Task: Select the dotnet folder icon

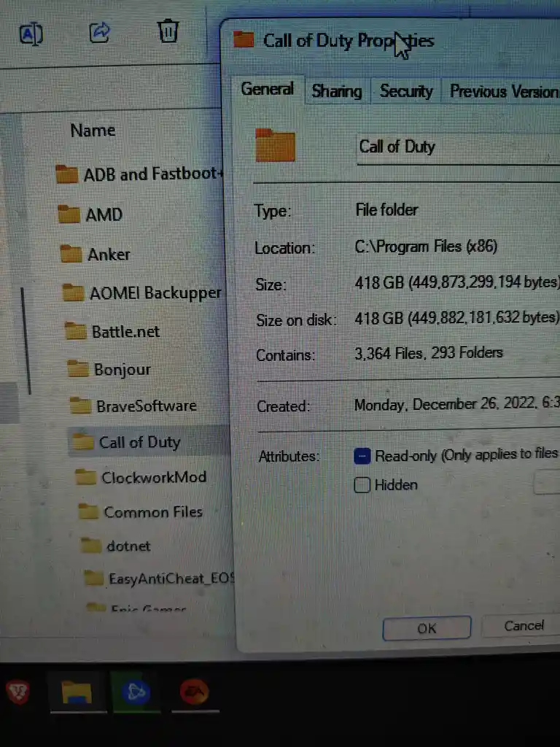Action: (91, 546)
